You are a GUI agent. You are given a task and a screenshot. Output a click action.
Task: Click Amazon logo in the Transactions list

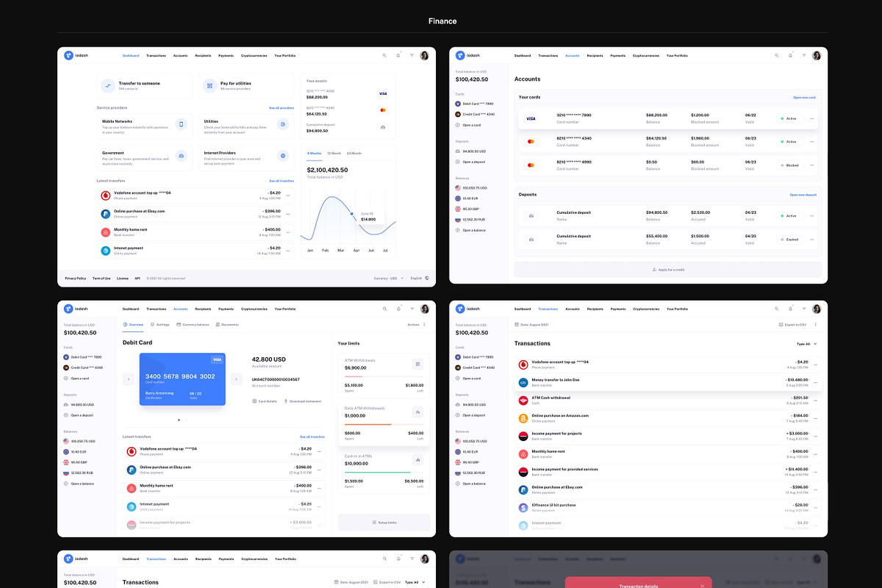(x=523, y=417)
